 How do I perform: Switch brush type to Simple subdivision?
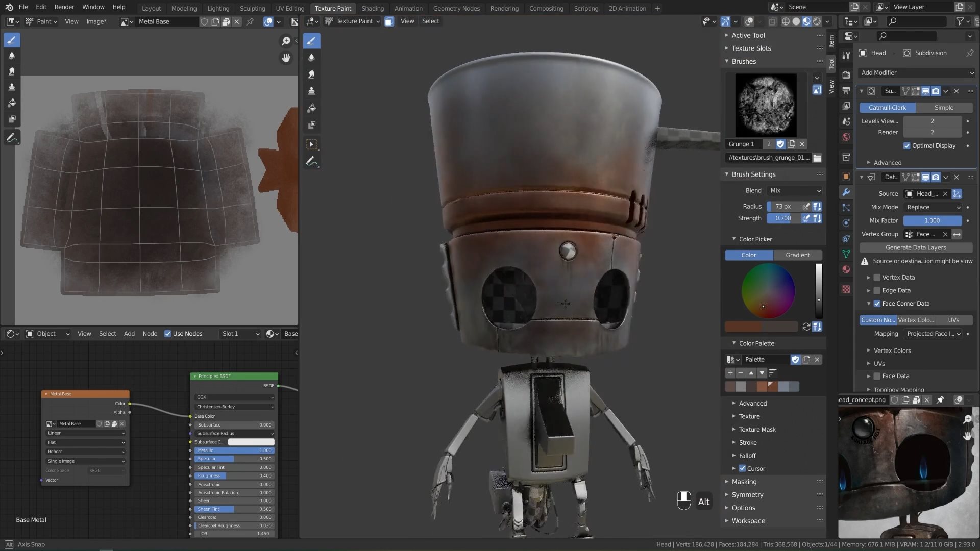coord(943,108)
